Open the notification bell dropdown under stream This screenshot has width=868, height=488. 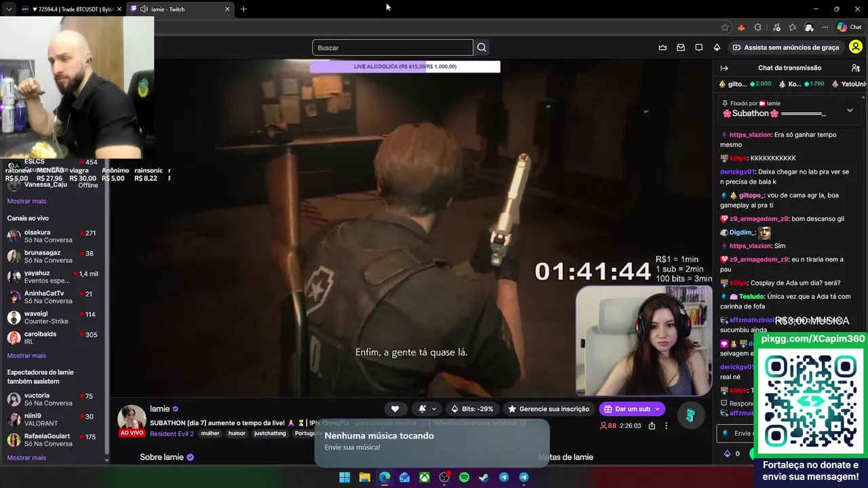(x=427, y=409)
